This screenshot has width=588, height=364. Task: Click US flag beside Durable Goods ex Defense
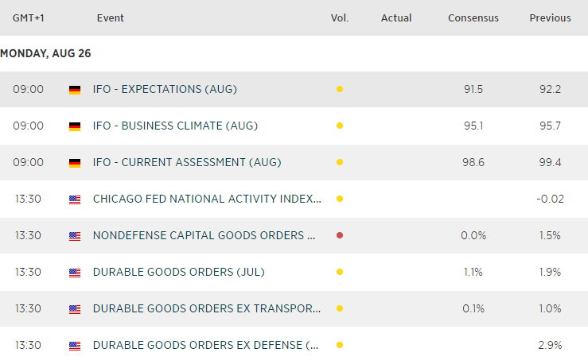click(75, 346)
